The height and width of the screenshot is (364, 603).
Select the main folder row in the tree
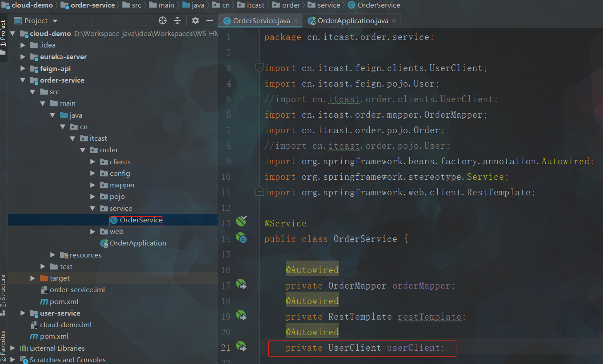(113, 103)
